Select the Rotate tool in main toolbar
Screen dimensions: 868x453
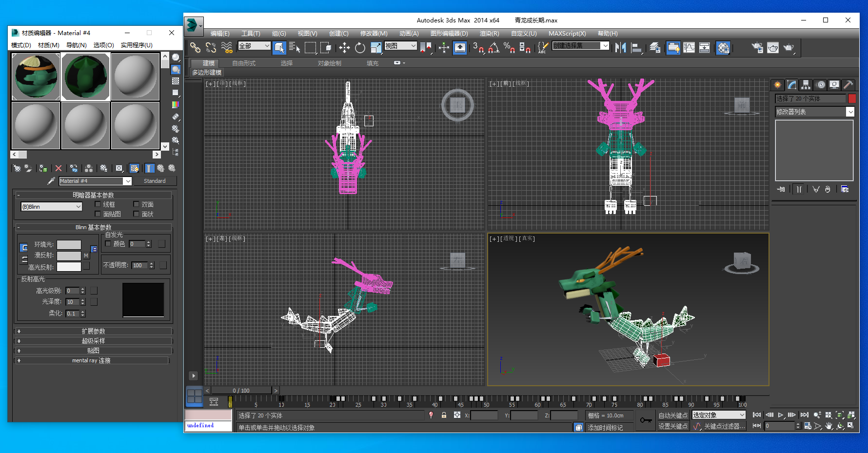360,47
